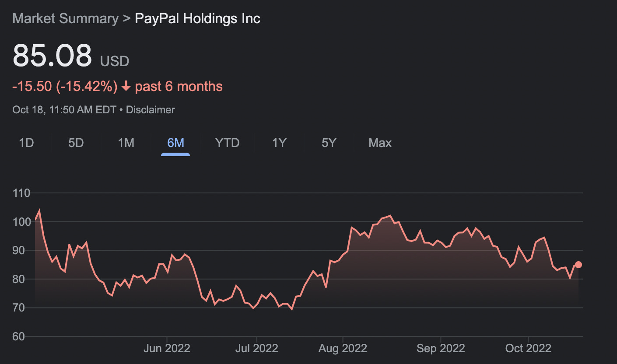Select the 1Y time range tab
Image resolution: width=617 pixels, height=364 pixels.
(279, 143)
